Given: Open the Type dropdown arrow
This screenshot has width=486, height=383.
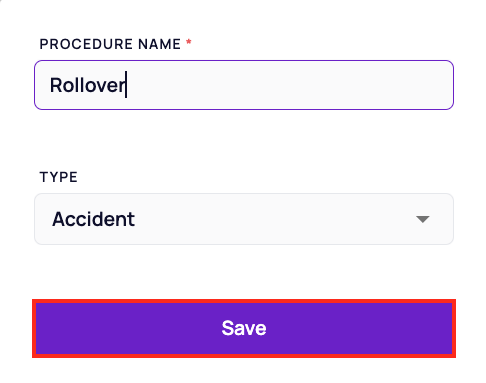Looking at the screenshot, I should pos(422,219).
